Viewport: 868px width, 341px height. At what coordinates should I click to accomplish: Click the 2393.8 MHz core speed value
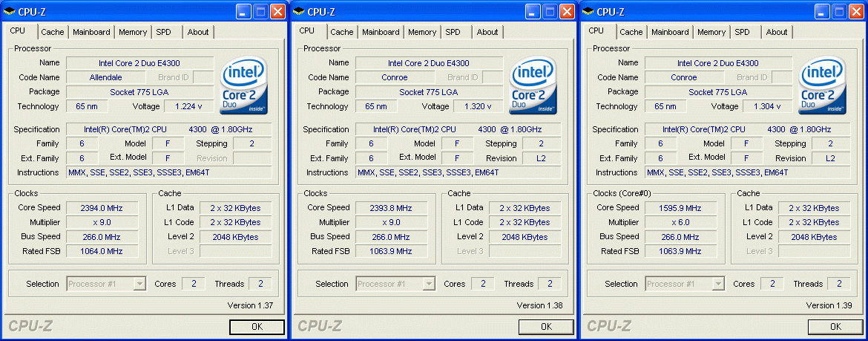pos(392,209)
